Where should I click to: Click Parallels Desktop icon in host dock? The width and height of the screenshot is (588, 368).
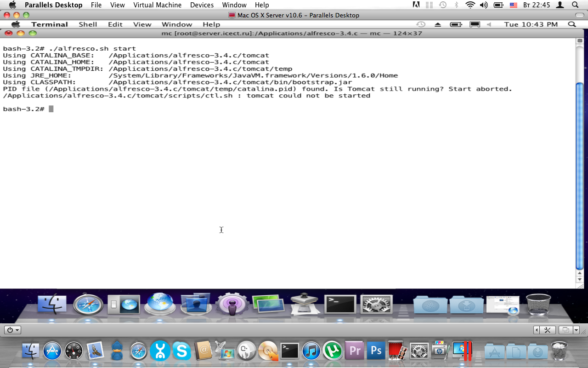pyautogui.click(x=462, y=351)
